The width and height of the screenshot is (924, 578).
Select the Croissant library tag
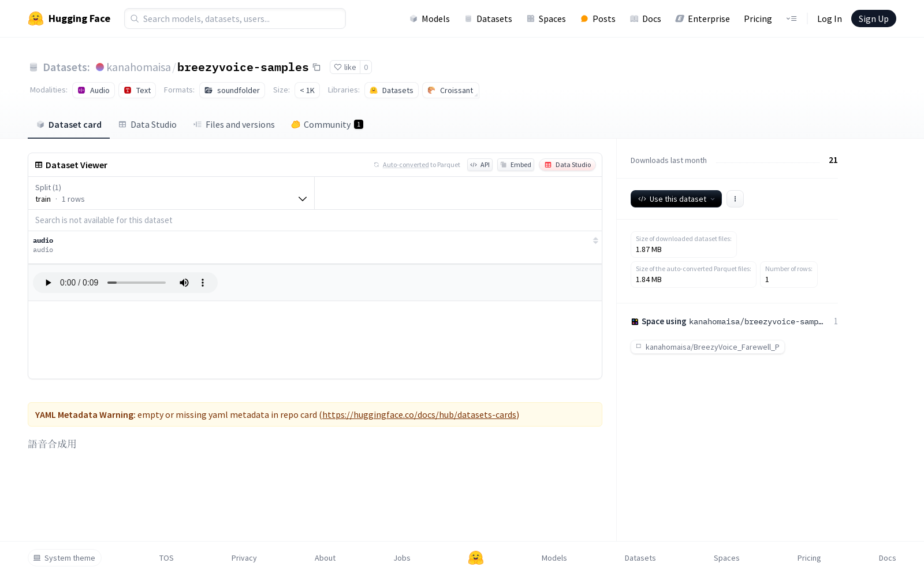450,90
